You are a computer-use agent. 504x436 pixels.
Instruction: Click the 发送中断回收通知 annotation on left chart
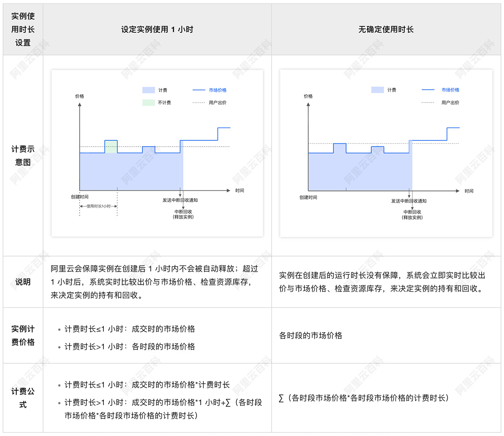181,201
